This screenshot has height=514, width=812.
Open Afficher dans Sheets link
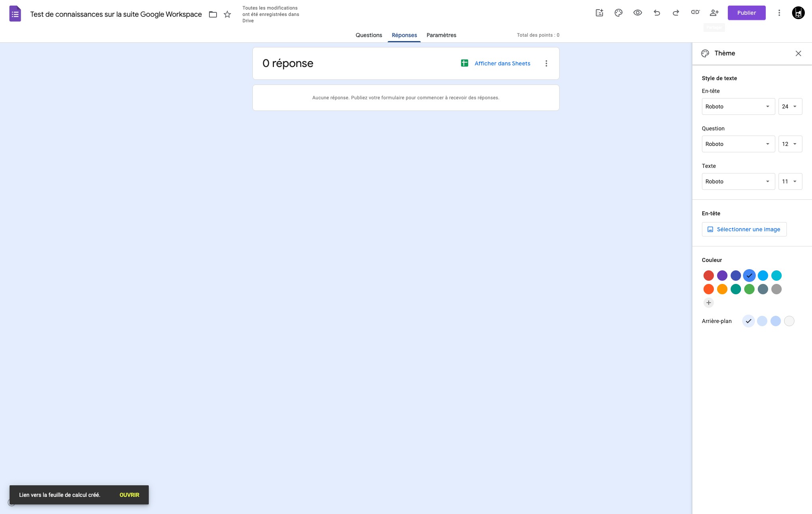502,63
